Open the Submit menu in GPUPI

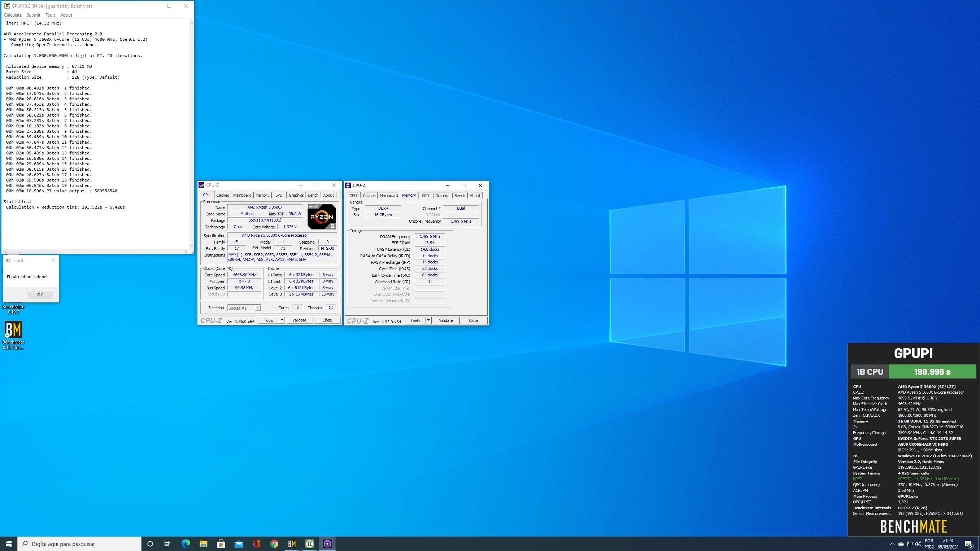point(34,15)
